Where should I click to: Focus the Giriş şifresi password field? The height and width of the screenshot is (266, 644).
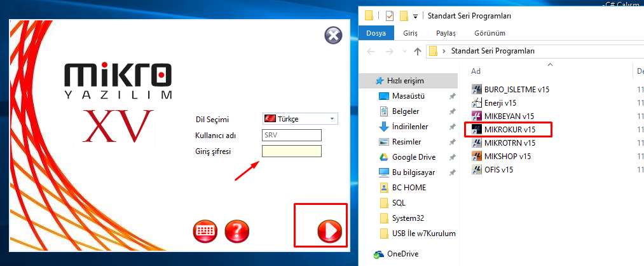pyautogui.click(x=292, y=151)
